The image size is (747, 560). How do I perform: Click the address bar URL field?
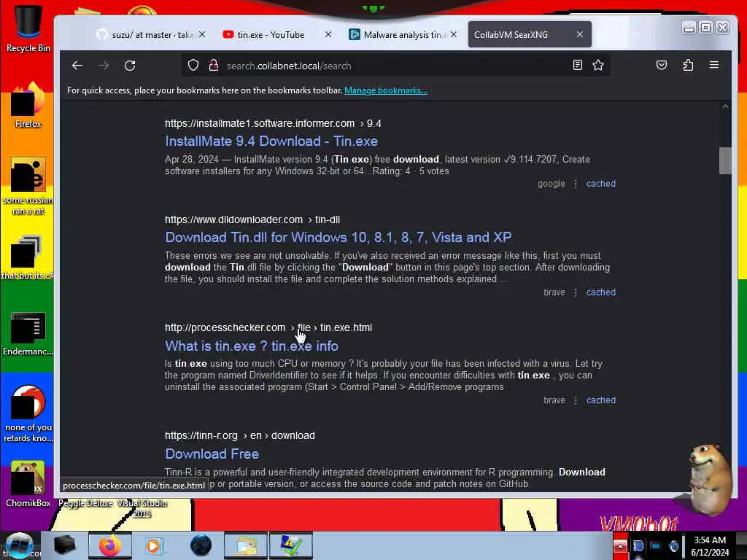[x=395, y=66]
